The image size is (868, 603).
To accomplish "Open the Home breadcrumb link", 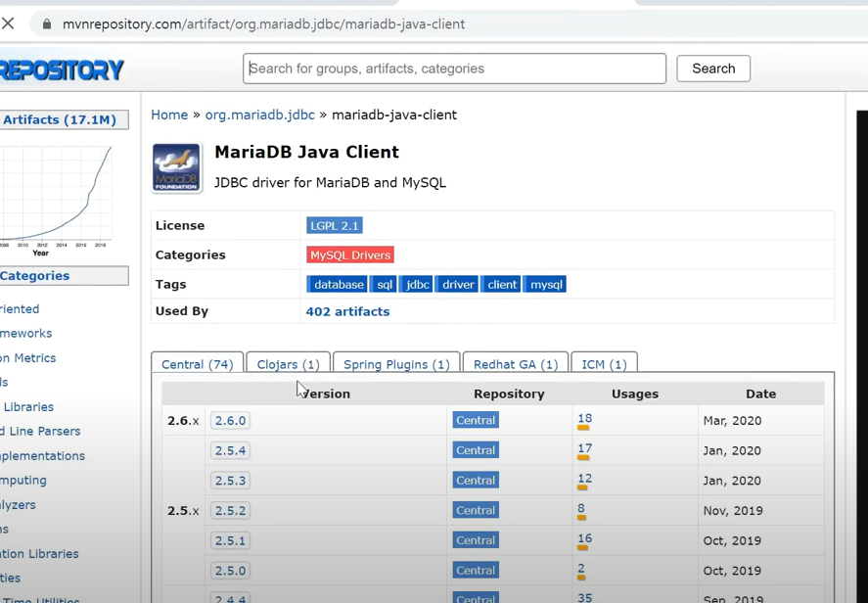I will tap(169, 115).
